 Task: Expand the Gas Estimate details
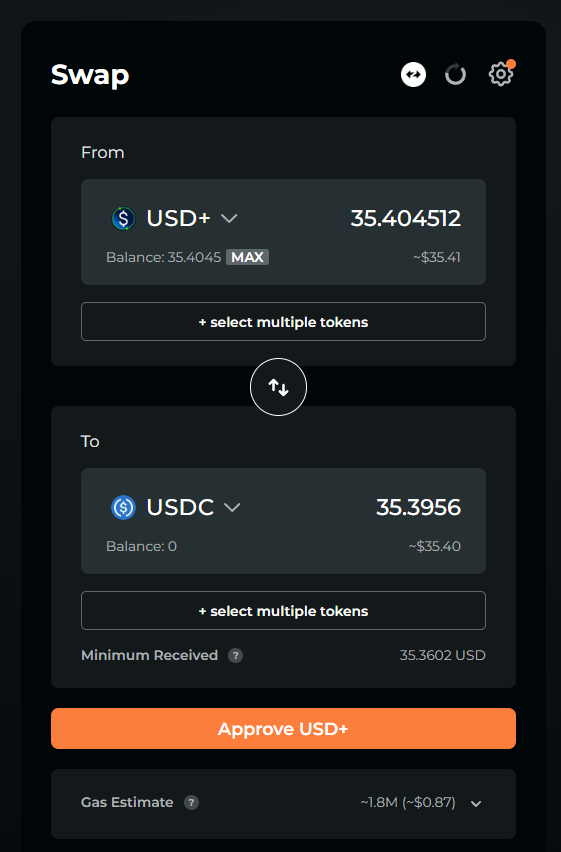476,804
